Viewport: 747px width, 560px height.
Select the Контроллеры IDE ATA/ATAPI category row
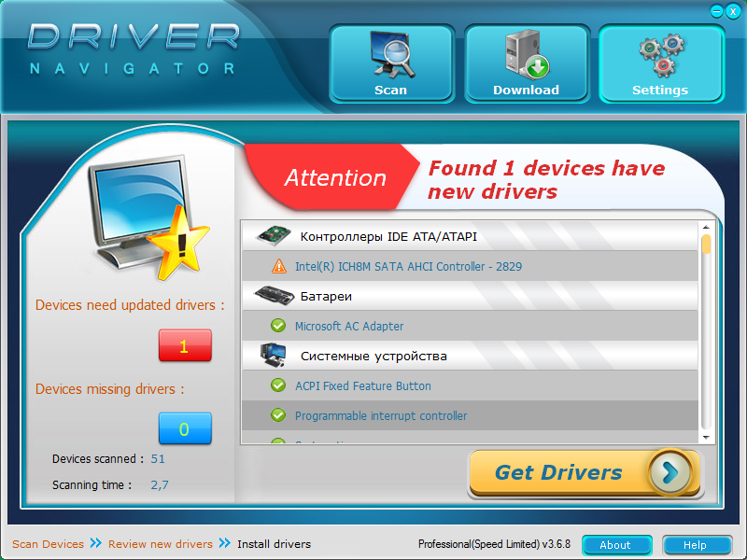[x=470, y=236]
